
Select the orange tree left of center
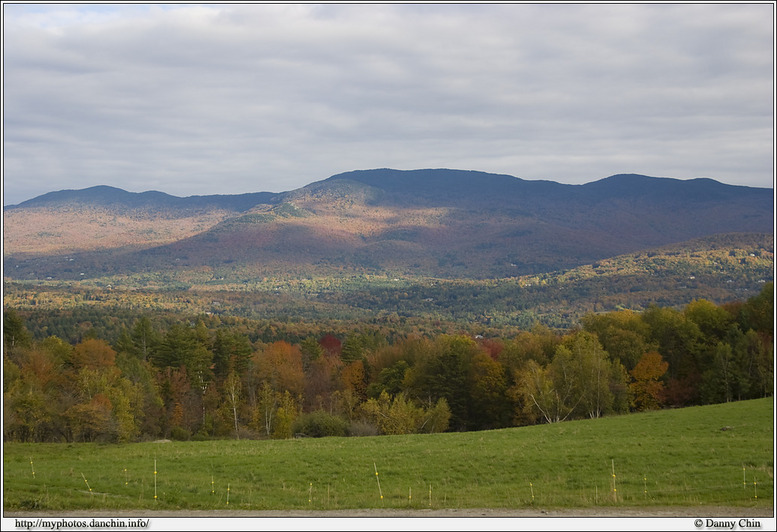(277, 368)
